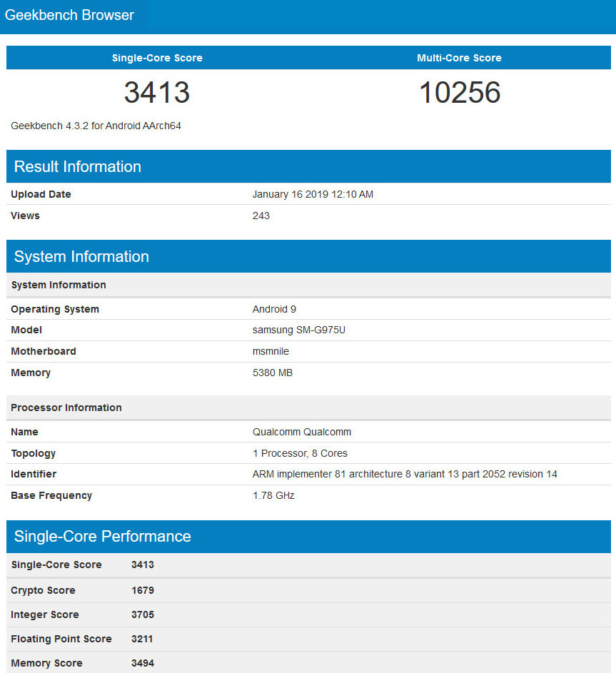
Task: Select the views count 243
Action: [261, 216]
